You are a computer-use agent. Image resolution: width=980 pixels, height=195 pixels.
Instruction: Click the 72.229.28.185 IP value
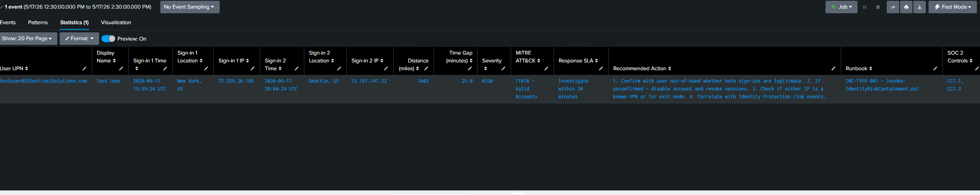click(x=236, y=81)
